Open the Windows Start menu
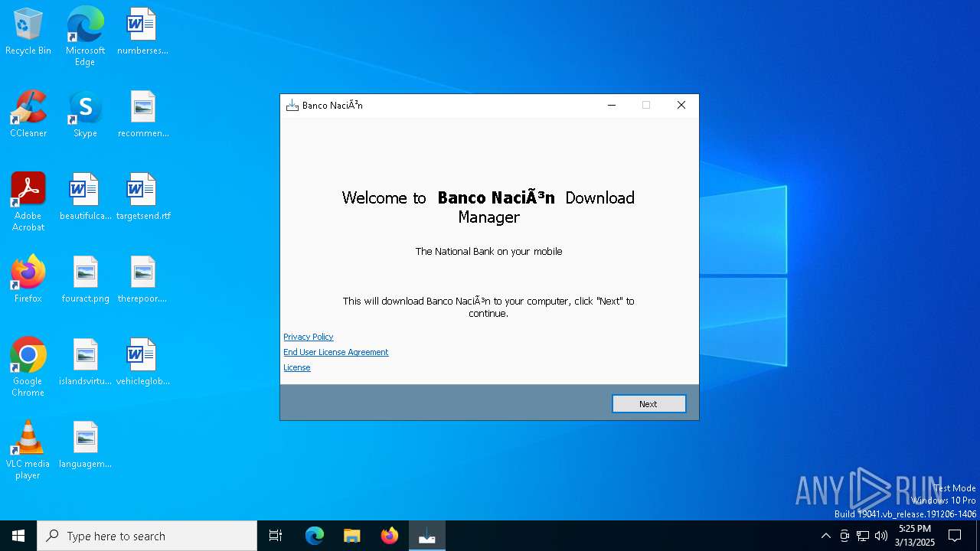The width and height of the screenshot is (980, 551). coord(18,536)
